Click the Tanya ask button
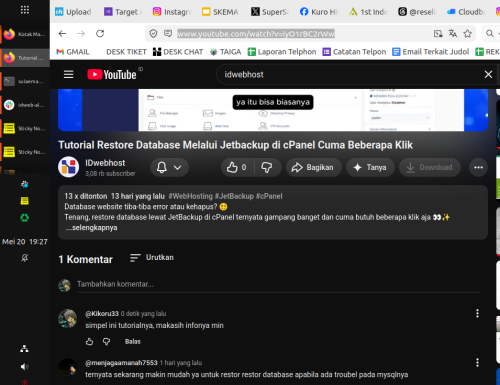Image resolution: width=500 pixels, height=385 pixels. [x=370, y=167]
